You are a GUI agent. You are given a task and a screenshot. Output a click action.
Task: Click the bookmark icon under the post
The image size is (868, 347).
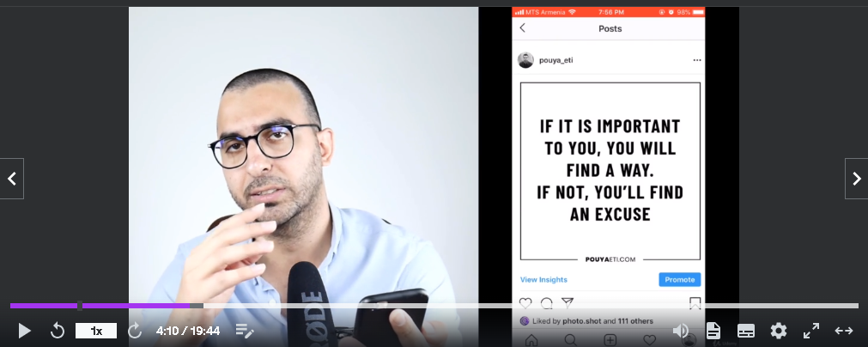[x=695, y=302]
